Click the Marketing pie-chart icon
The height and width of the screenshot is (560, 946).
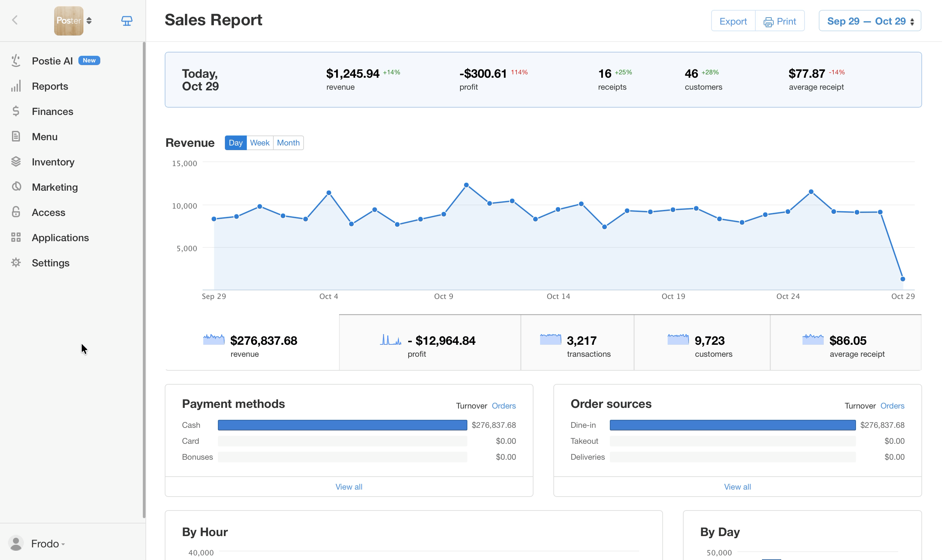[x=16, y=187]
